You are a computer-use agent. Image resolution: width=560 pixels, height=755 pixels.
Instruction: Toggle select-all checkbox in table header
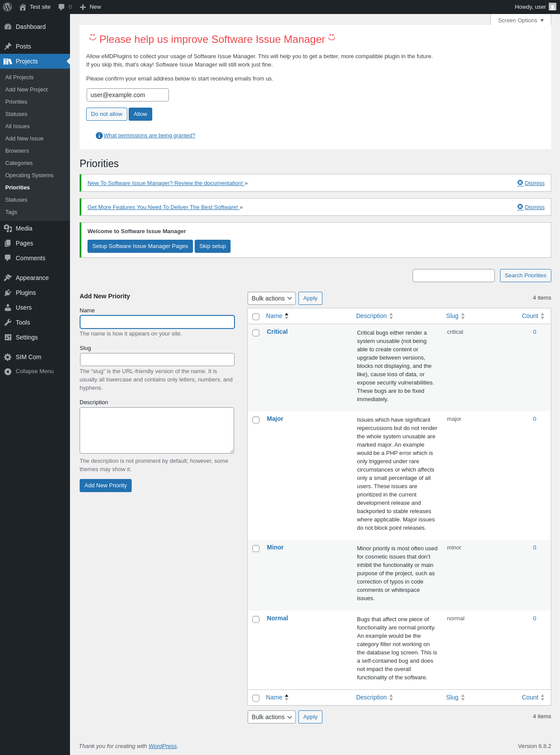pos(256,317)
